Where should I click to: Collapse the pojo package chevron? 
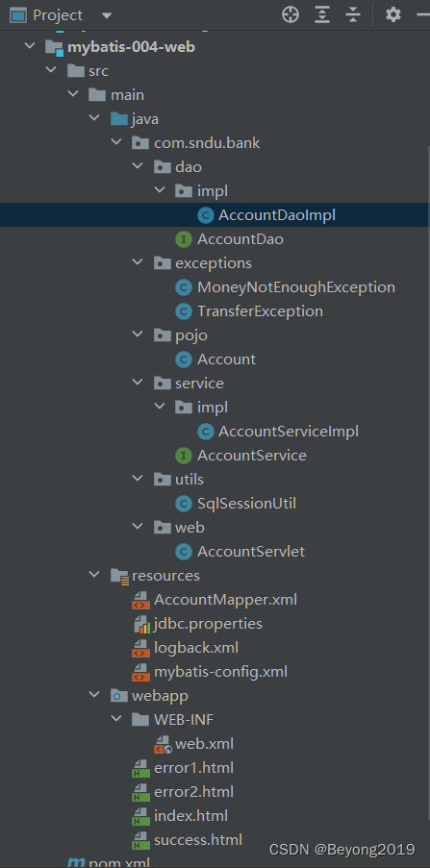(x=138, y=335)
